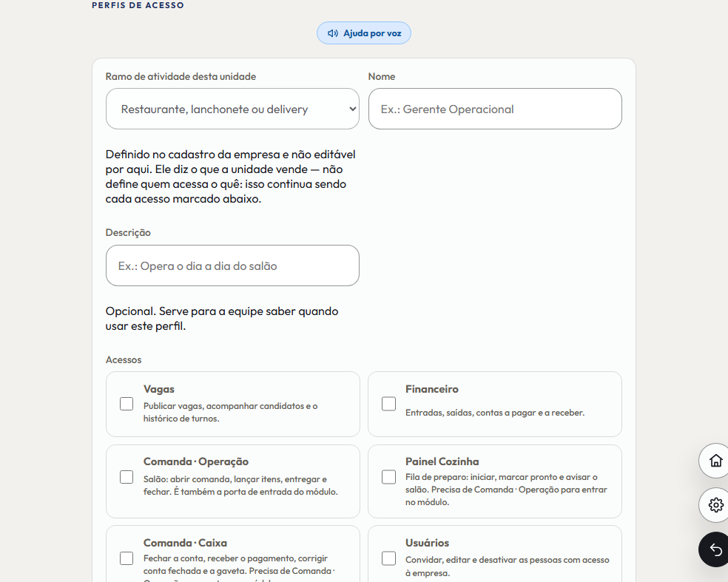The height and width of the screenshot is (582, 728).
Task: Enable the Vagas access checkbox
Action: (x=127, y=404)
